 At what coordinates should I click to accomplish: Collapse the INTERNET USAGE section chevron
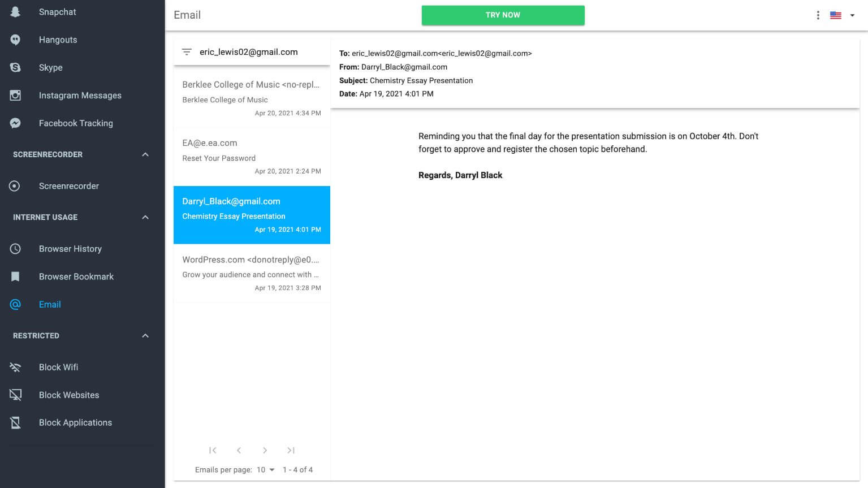click(145, 217)
